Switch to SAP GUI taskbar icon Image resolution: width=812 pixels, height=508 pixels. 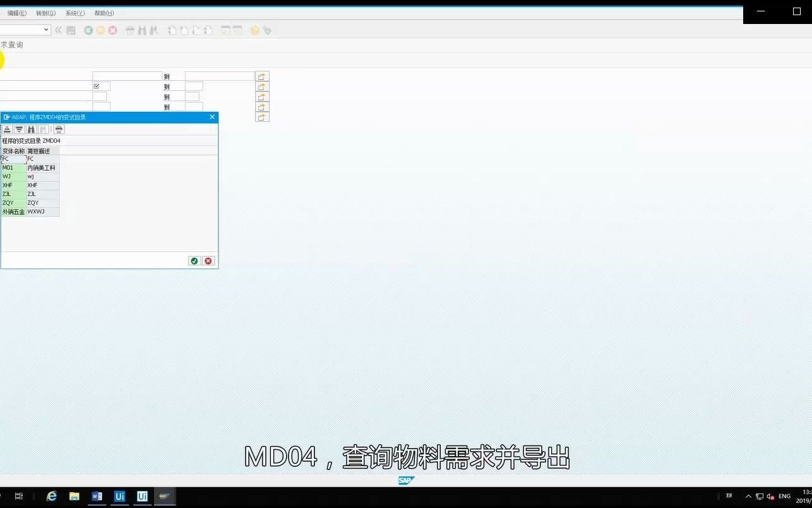(165, 496)
